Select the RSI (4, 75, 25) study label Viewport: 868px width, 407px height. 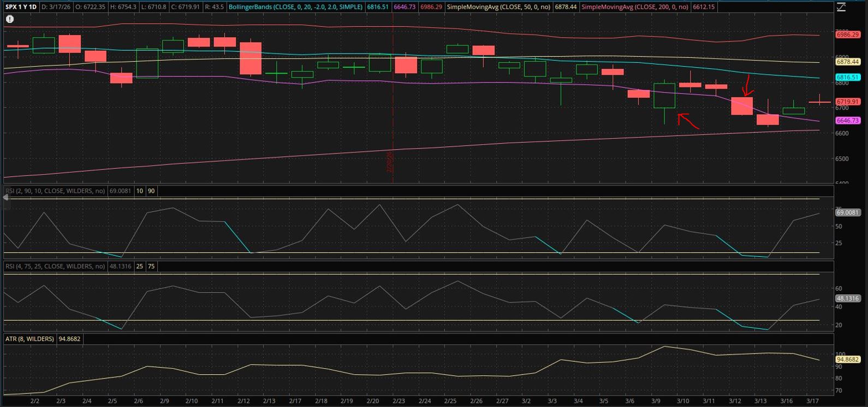pos(55,266)
